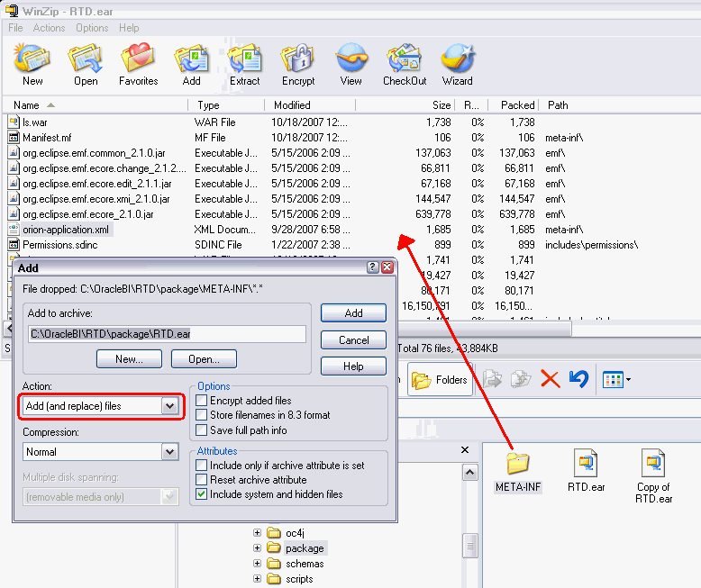Click the red X delete icon in Explorer
The image size is (701, 588).
point(550,379)
